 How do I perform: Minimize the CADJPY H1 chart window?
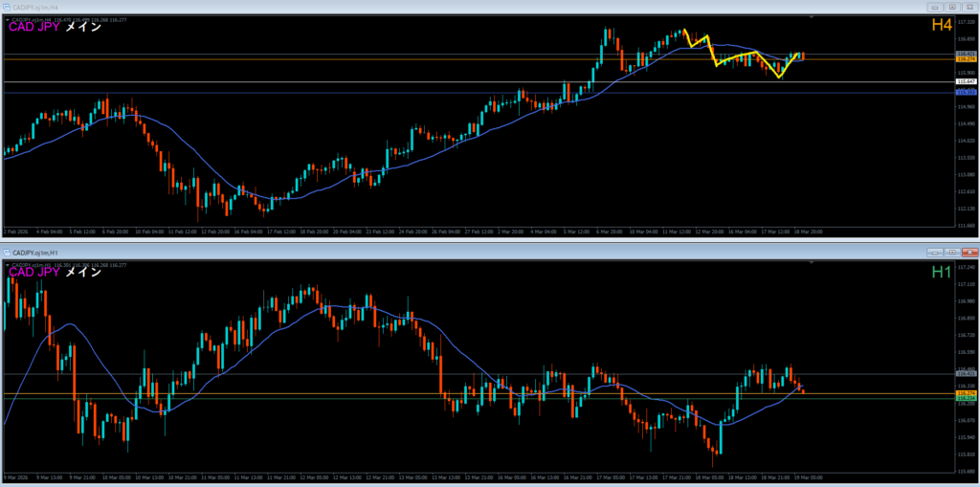click(x=936, y=253)
